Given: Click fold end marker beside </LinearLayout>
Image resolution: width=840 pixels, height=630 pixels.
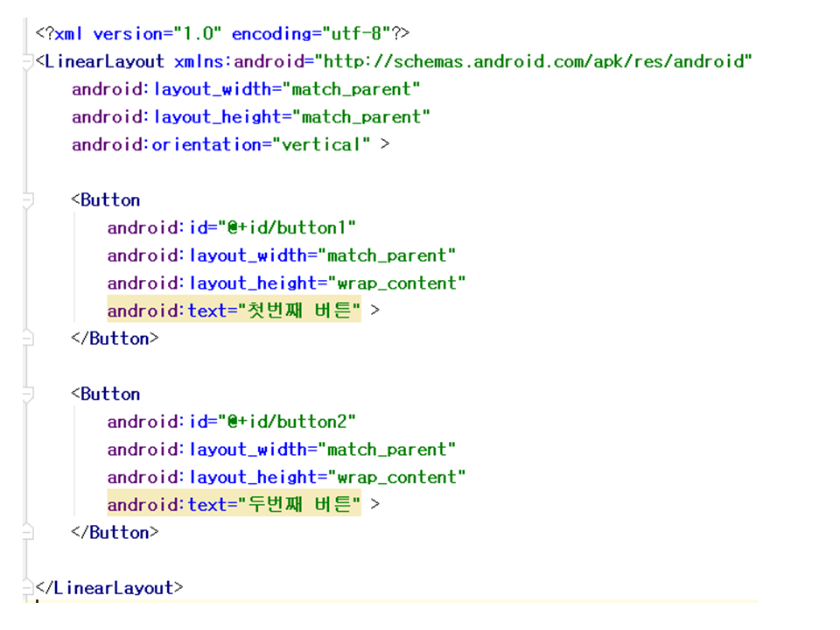Looking at the screenshot, I should (x=28, y=587).
